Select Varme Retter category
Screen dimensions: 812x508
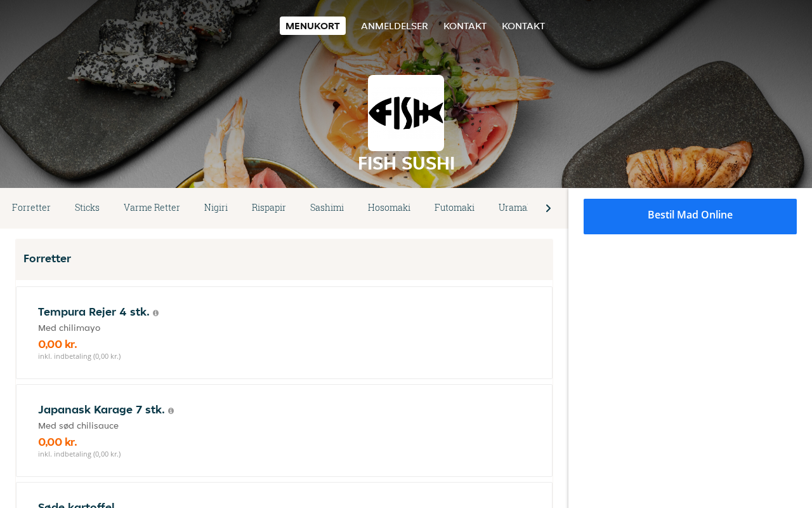(152, 208)
